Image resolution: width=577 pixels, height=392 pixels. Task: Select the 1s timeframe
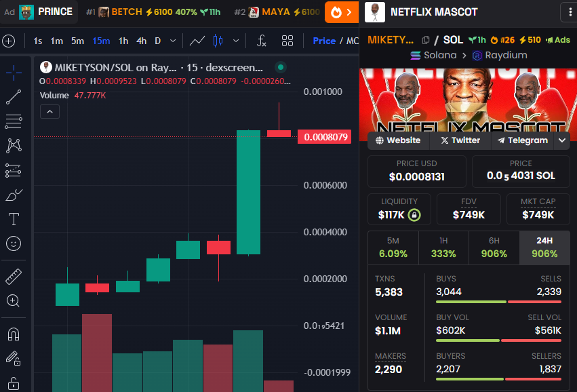tap(37, 41)
